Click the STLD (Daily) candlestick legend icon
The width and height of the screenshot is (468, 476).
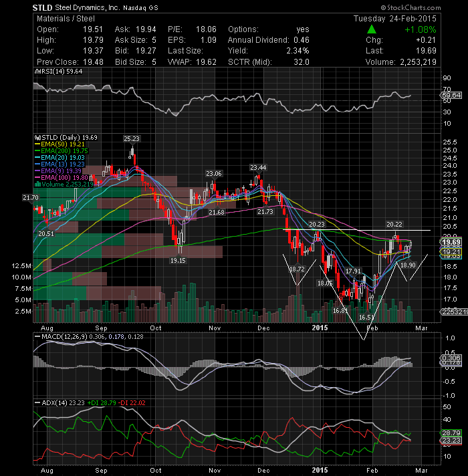[37, 138]
